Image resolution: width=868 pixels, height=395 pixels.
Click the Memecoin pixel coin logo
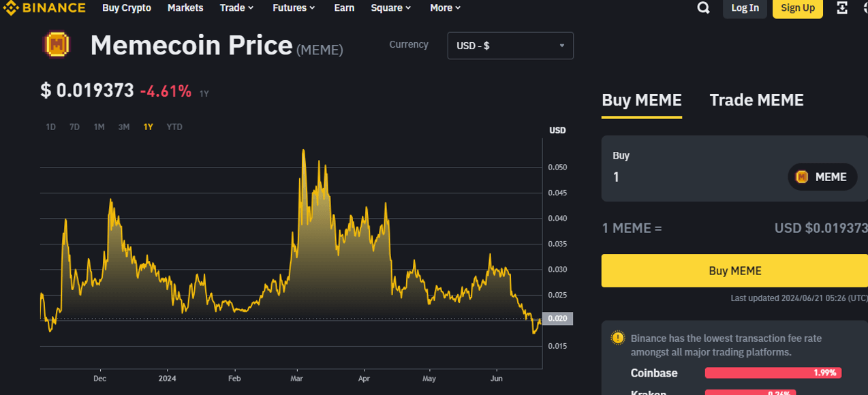[x=56, y=45]
